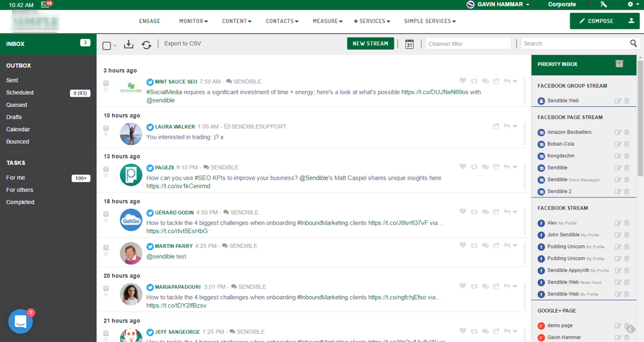Viewport: 644px width, 342px height.
Task: Click the upload icon next to Compose
Action: (631, 21)
